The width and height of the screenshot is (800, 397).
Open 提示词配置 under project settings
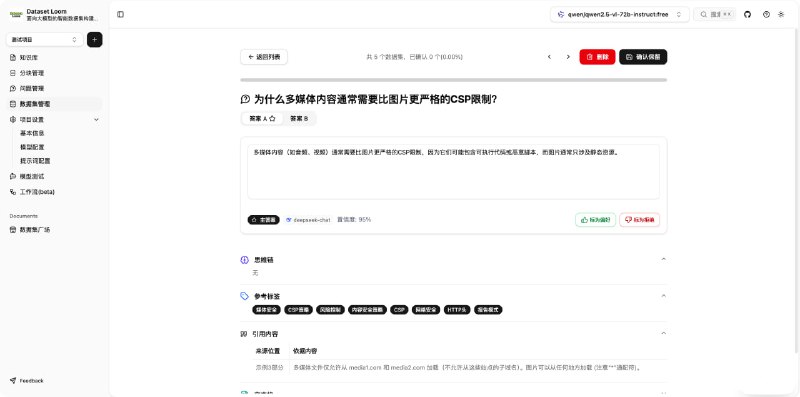point(35,161)
